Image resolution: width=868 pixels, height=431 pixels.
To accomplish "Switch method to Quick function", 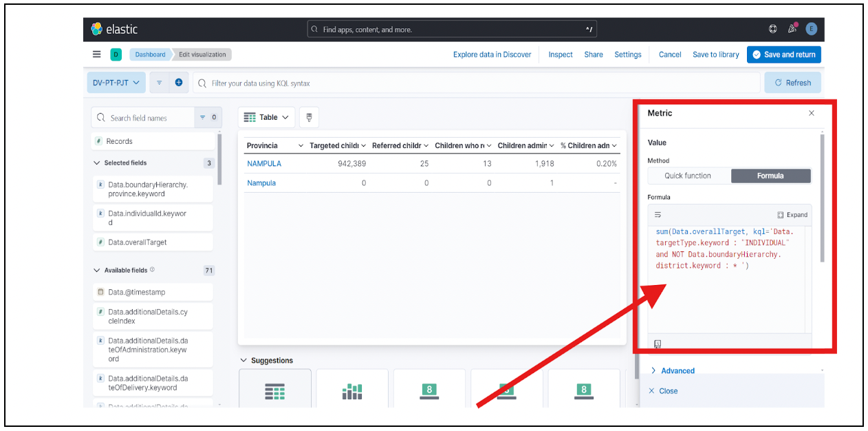I will [688, 176].
